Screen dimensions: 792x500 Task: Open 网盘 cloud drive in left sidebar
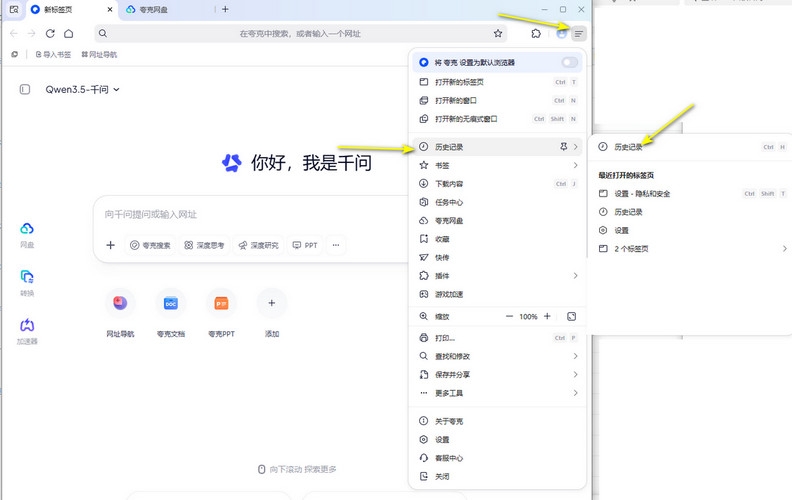(x=27, y=234)
